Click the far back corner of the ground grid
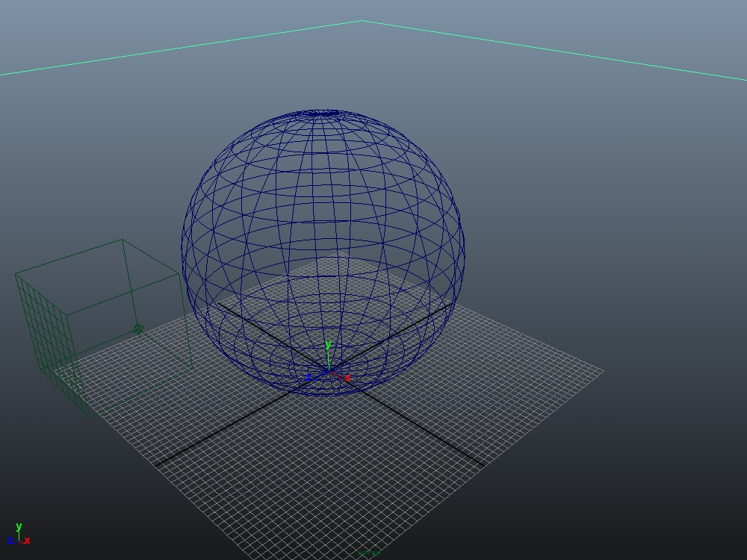This screenshot has width=747, height=560. (x=340, y=253)
